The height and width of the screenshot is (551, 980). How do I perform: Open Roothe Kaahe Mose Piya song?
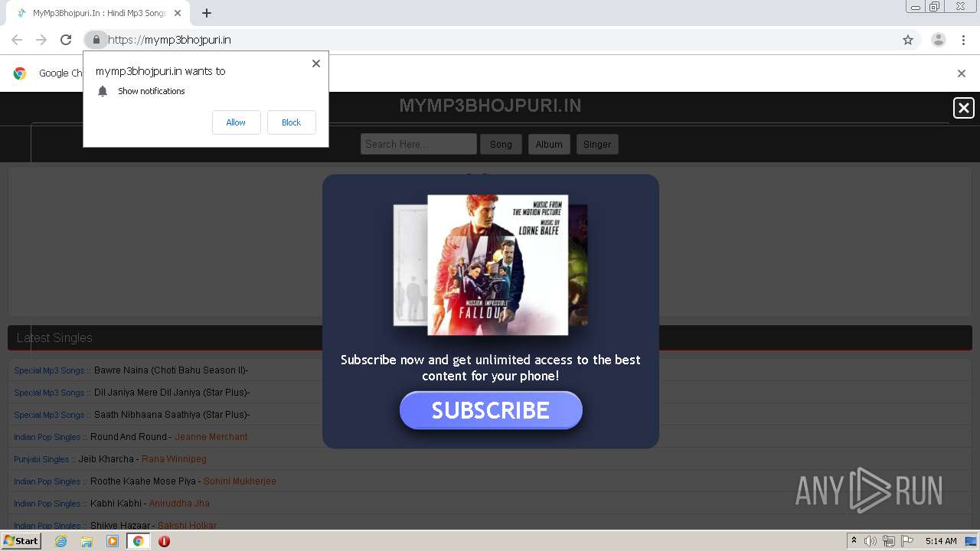pyautogui.click(x=143, y=481)
